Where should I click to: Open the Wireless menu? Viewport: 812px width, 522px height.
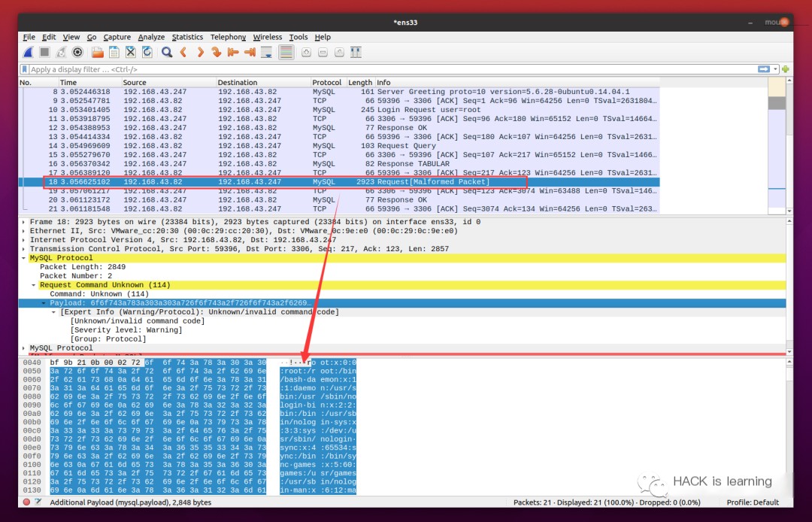pyautogui.click(x=267, y=38)
